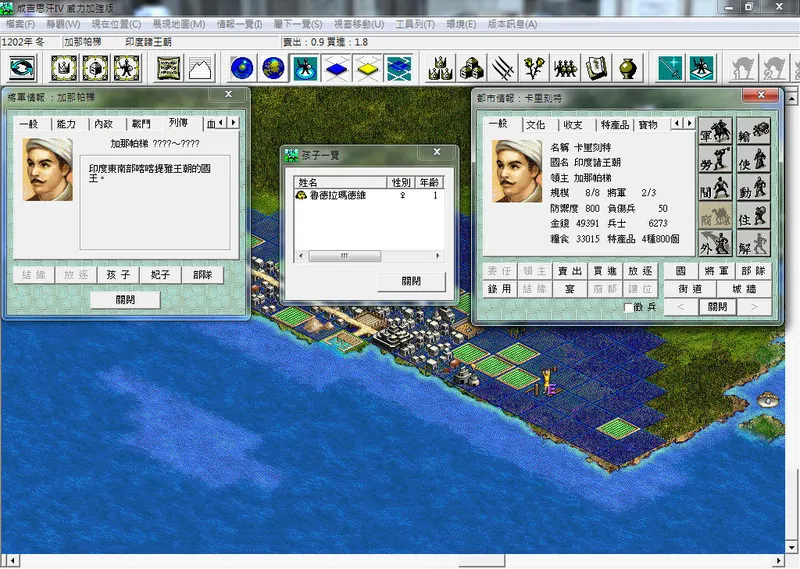Screen dimensions: 800x569
Task: Click the 城牆 button in city window
Action: coord(744,289)
